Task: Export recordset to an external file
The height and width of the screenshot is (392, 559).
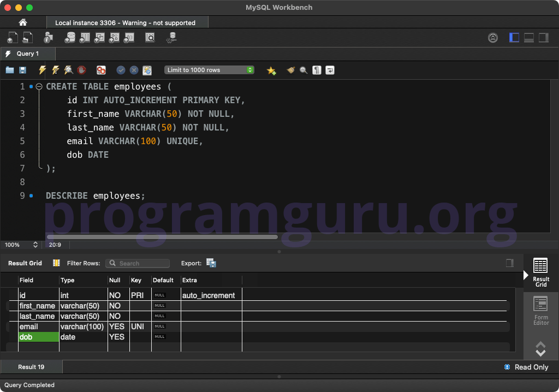Action: coord(211,263)
